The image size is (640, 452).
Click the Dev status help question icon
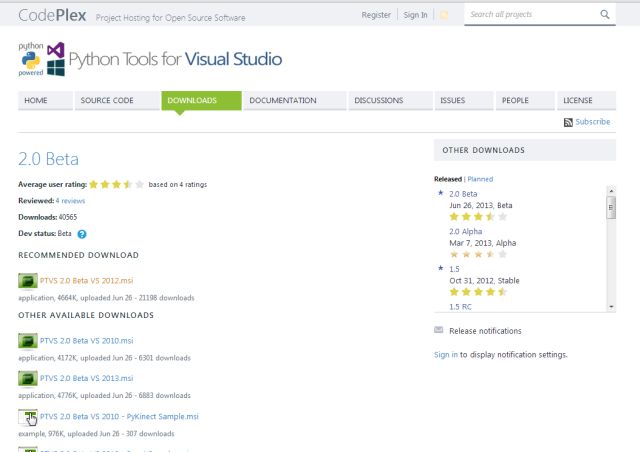pyautogui.click(x=82, y=234)
